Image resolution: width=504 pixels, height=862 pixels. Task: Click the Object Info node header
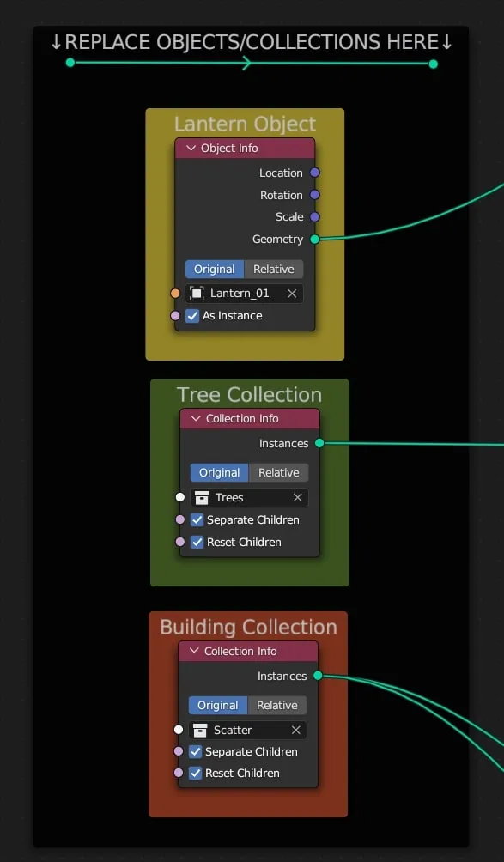[x=245, y=149]
